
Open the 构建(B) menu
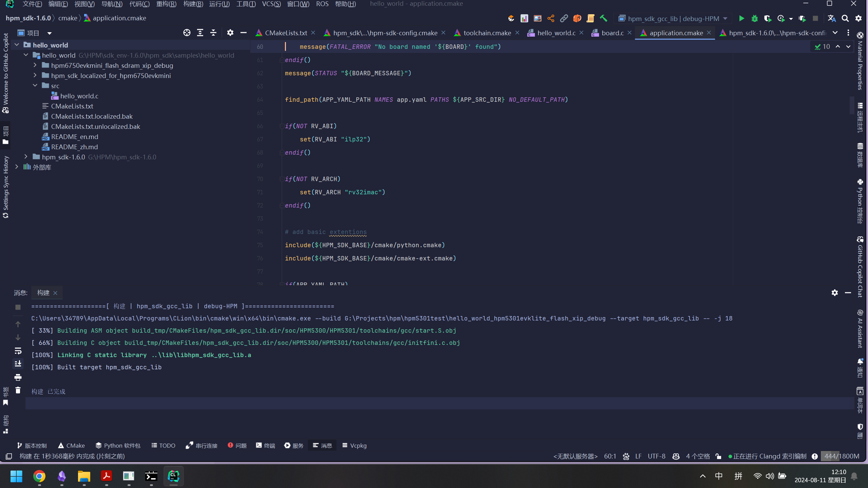[x=193, y=4]
